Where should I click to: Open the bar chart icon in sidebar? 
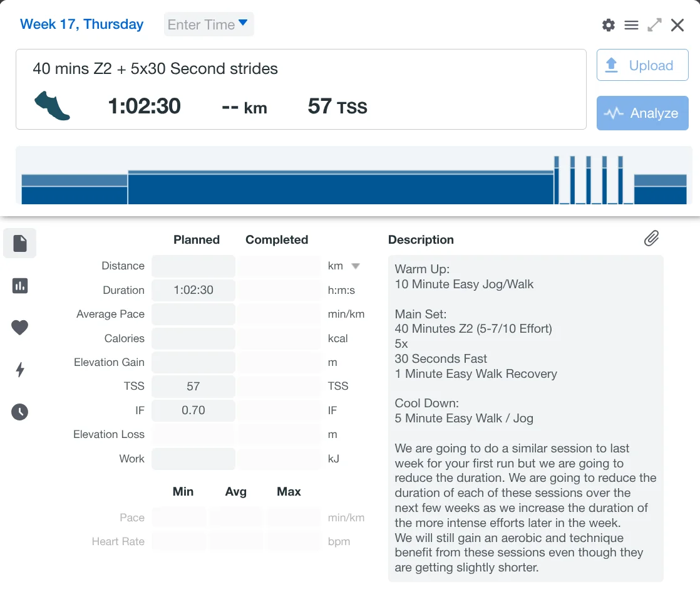point(20,286)
